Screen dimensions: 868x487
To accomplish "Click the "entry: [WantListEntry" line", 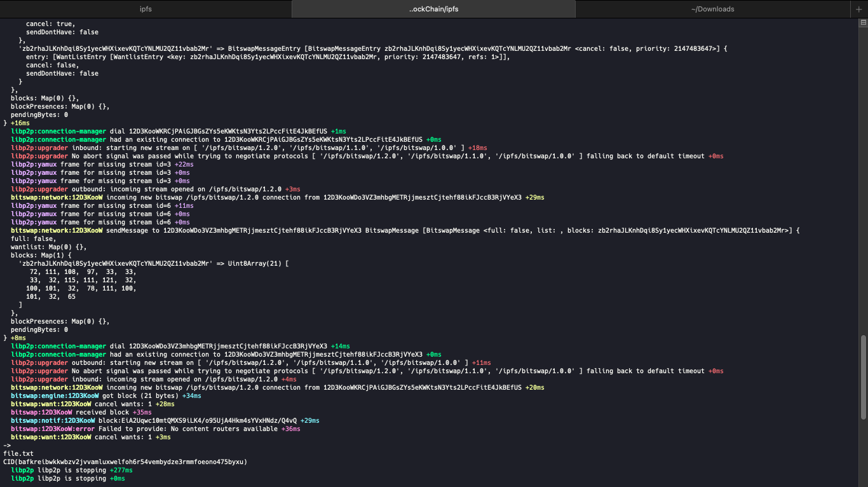I will coord(268,57).
